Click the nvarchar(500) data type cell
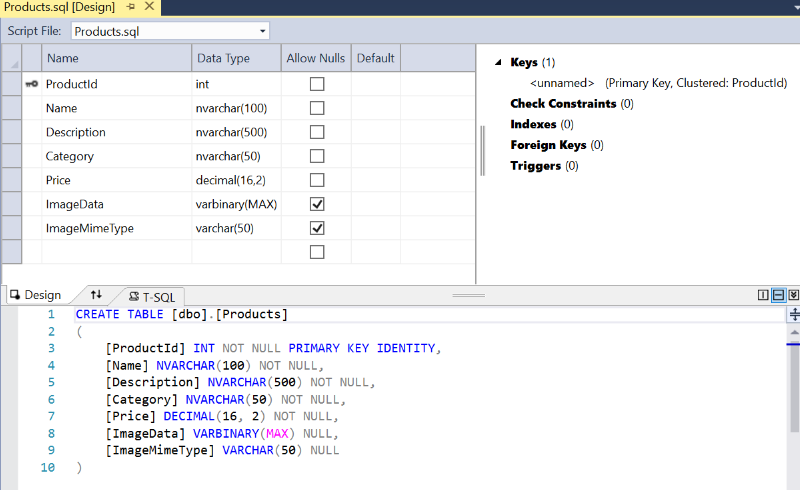800x490 pixels. pyautogui.click(x=236, y=132)
